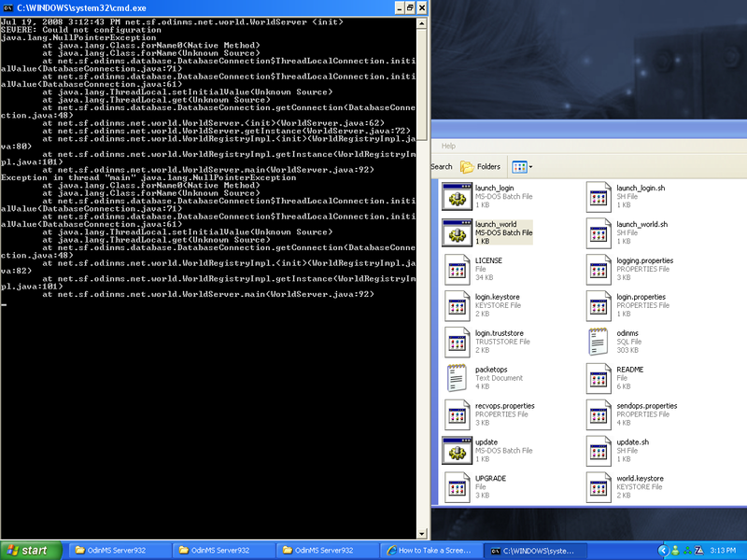
Task: Select the login.keystore file
Action: point(458,306)
